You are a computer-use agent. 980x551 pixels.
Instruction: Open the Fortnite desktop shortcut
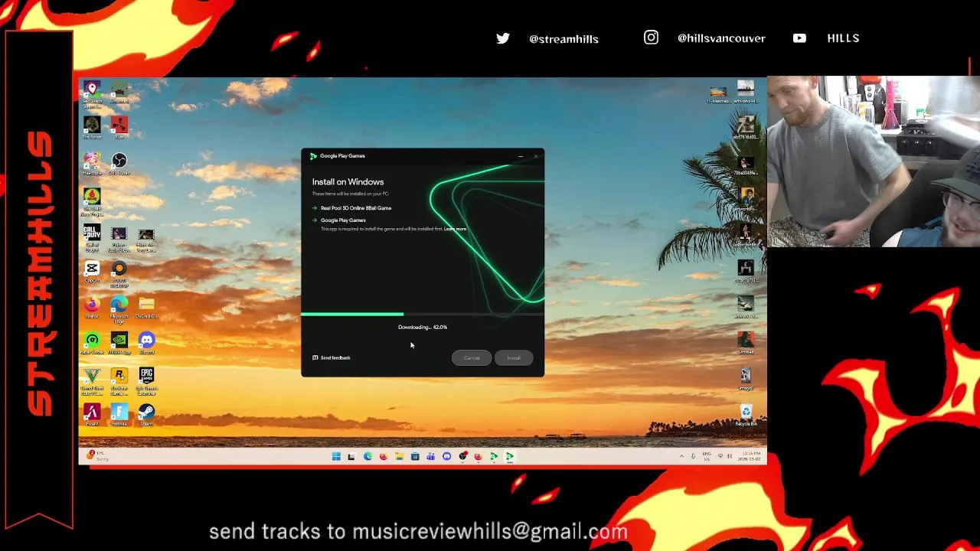(119, 415)
